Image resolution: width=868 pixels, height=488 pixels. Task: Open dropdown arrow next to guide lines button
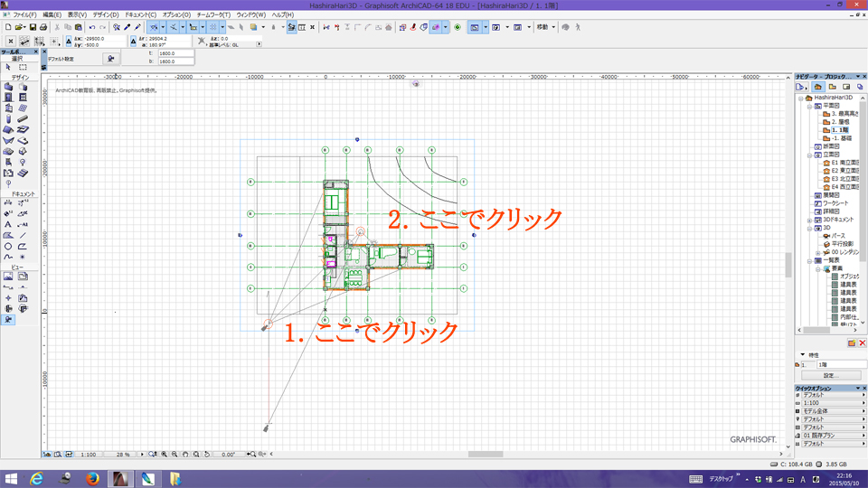click(163, 27)
